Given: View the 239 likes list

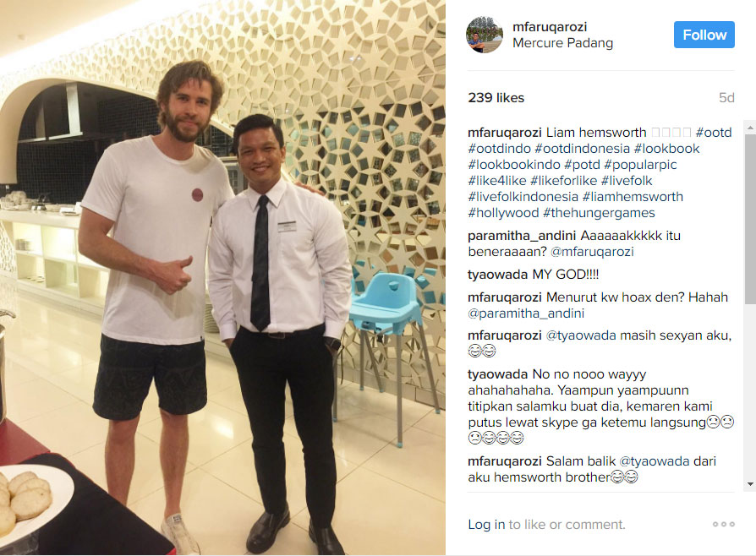Looking at the screenshot, I should point(496,98).
